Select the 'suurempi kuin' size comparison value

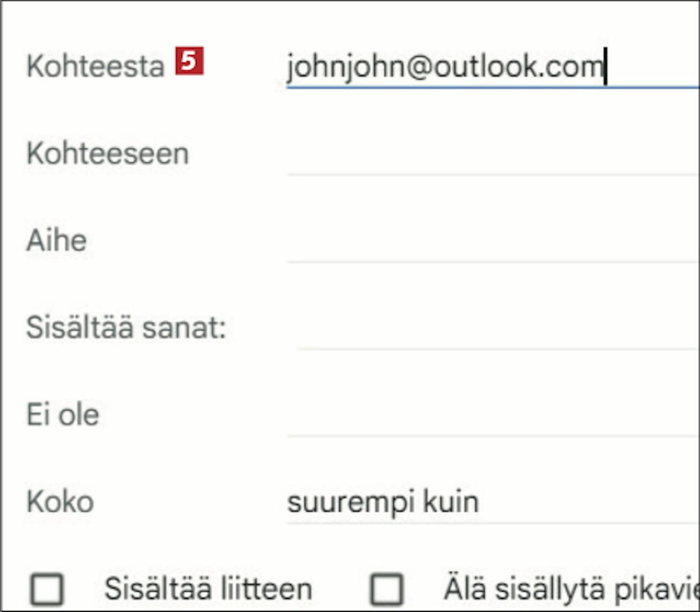tap(383, 502)
